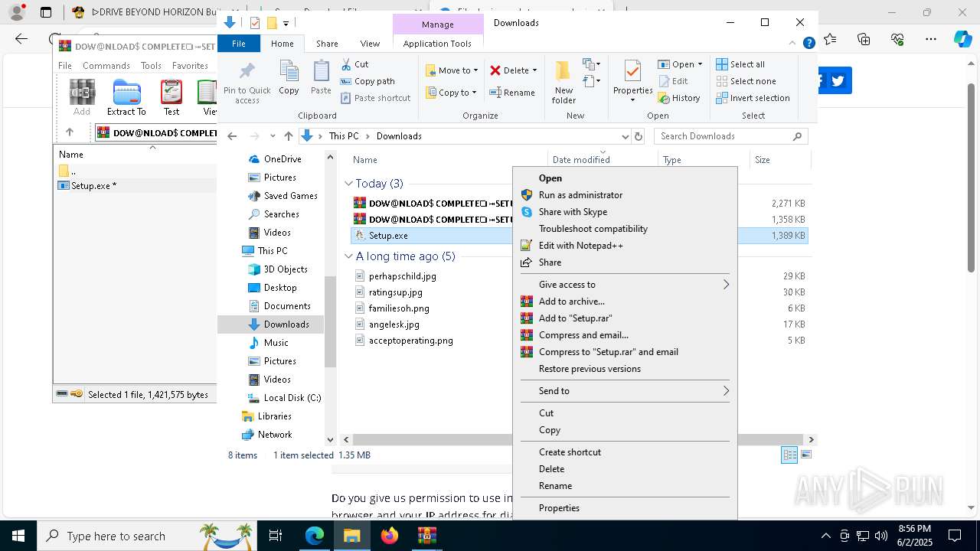Image resolution: width=980 pixels, height=551 pixels.
Task: Switch to the View ribbon tab
Action: click(x=370, y=44)
